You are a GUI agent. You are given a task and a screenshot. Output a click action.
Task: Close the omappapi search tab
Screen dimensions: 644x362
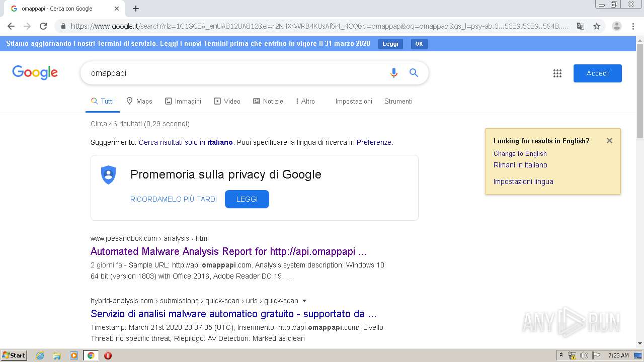coord(117,9)
